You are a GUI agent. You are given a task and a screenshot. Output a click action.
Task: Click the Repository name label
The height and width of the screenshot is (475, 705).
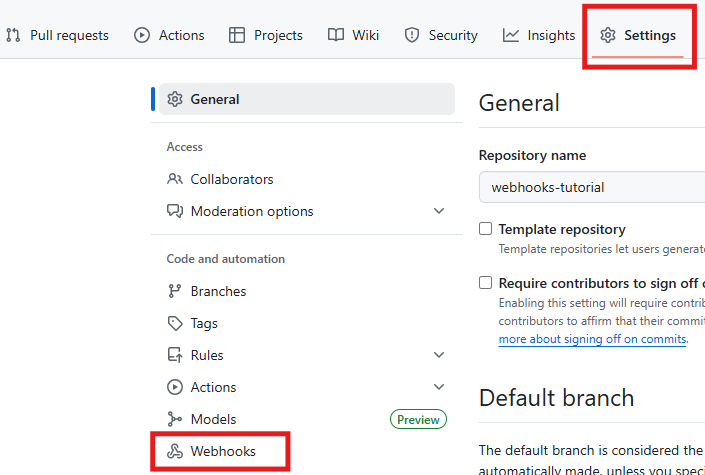coord(532,155)
